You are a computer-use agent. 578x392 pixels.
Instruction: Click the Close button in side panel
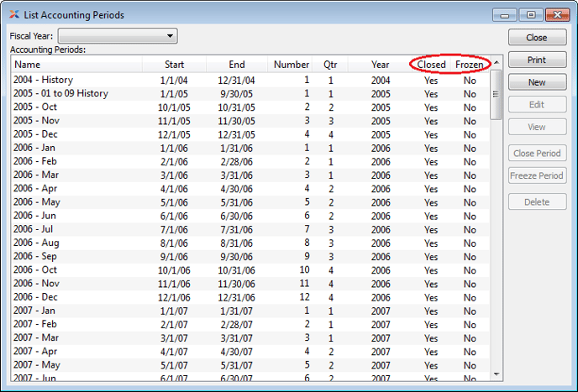pyautogui.click(x=536, y=38)
